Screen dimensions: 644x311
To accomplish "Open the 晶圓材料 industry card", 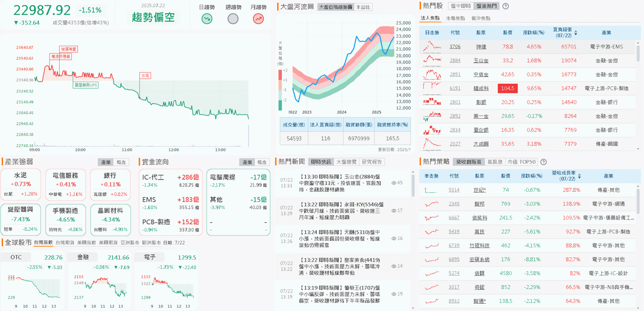I will 110,220.
